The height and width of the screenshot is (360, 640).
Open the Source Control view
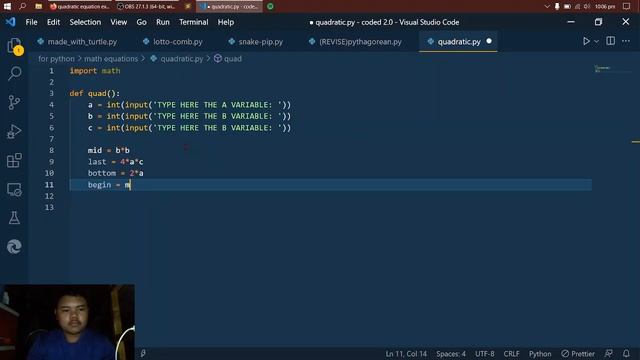[14, 102]
